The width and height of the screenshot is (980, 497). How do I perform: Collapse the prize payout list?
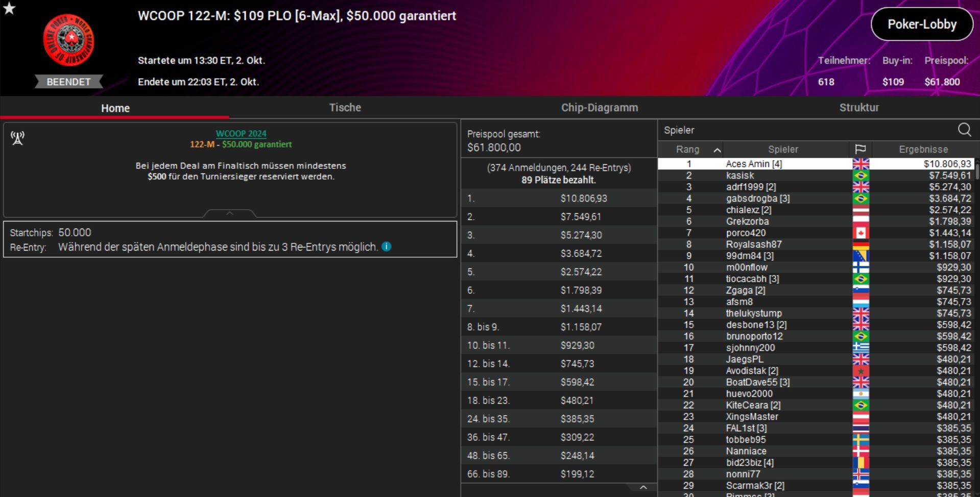[643, 487]
